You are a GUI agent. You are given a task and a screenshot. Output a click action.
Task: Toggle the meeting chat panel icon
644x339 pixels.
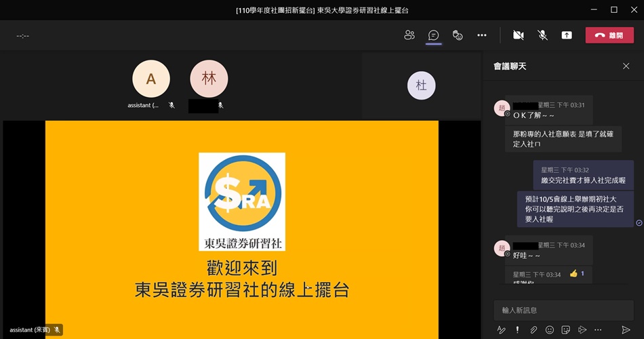pyautogui.click(x=434, y=35)
